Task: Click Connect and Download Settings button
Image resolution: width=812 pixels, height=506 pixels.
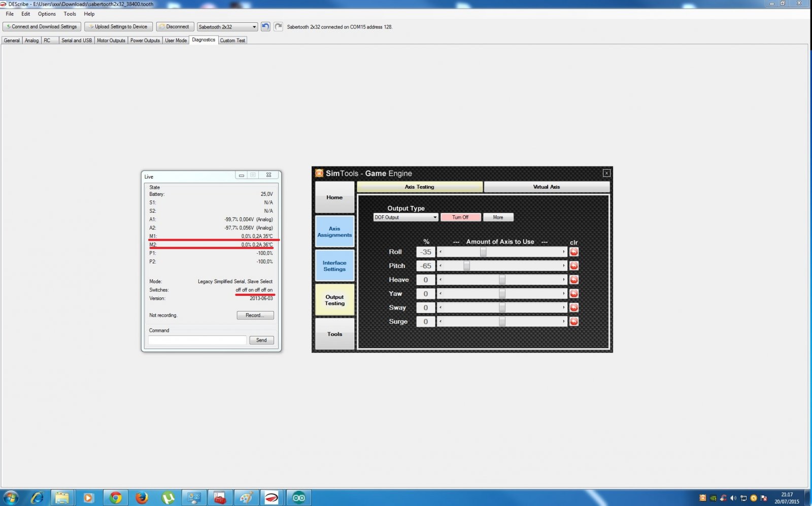Action: point(42,26)
